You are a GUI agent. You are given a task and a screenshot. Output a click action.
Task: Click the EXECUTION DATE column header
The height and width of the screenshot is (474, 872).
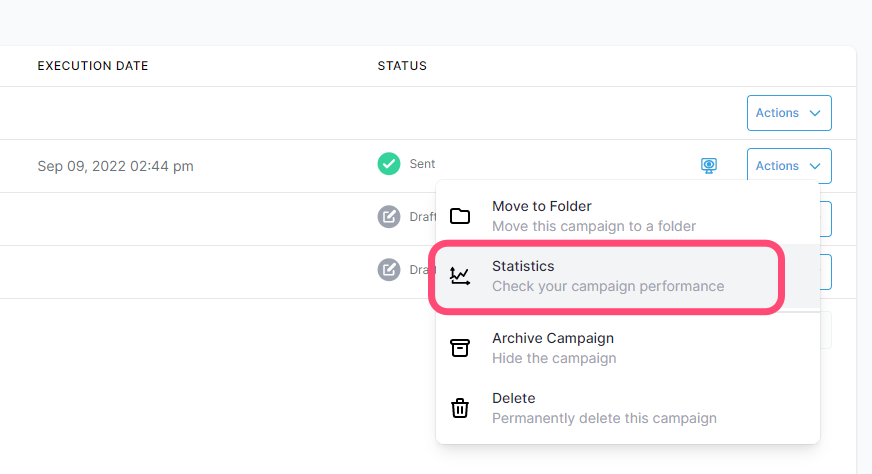click(x=93, y=66)
